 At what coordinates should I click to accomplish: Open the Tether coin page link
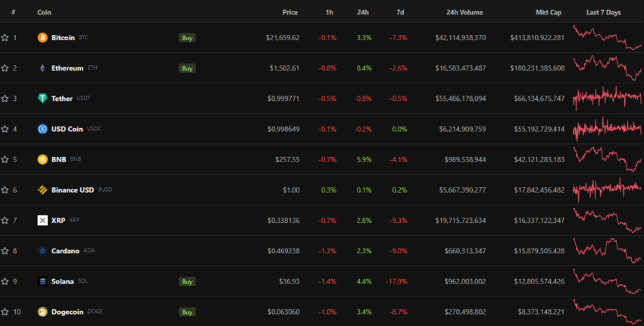62,99
